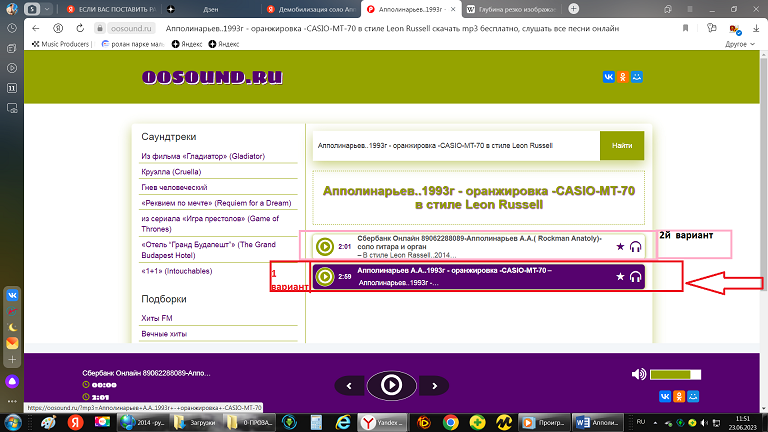
Task: Open soundtrack 'Из фильма «Гладиатор» (Gladiator)'
Action: [203, 156]
